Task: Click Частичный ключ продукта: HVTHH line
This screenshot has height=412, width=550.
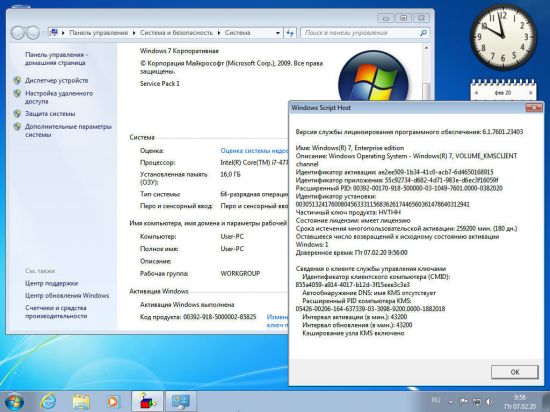Action: coord(348,212)
